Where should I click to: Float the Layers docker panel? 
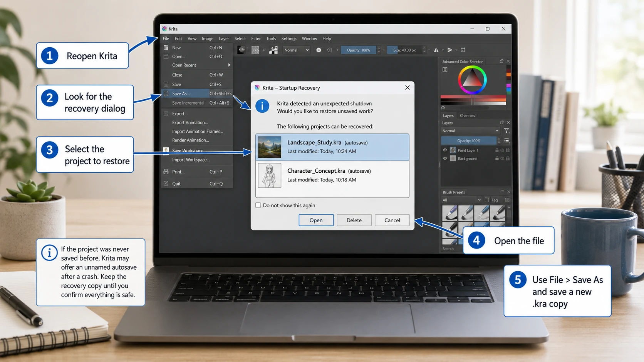coord(502,123)
